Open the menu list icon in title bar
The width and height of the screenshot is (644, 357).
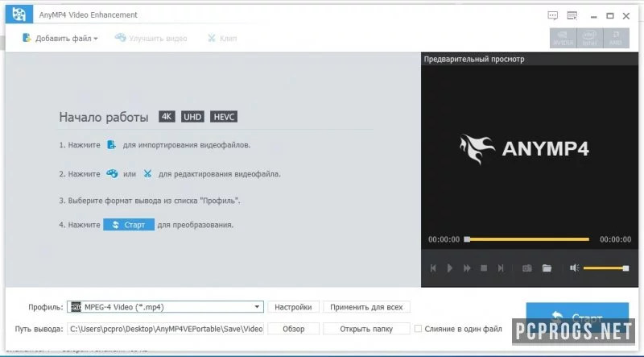click(572, 15)
